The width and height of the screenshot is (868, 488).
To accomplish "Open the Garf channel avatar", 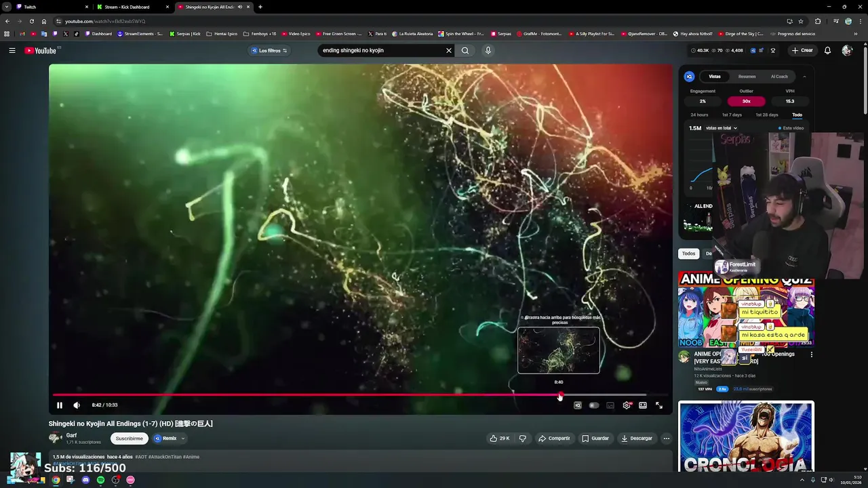I will [56, 439].
